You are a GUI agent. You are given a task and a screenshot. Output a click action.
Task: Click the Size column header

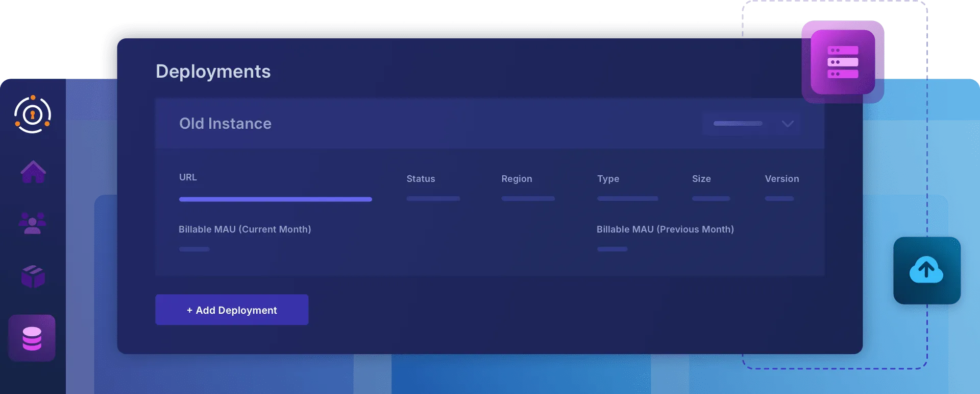701,179
